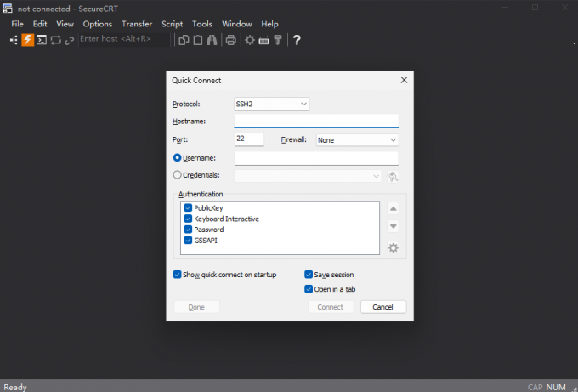The image size is (578, 392).
Task: Click the Print toolbar icon
Action: (x=230, y=40)
